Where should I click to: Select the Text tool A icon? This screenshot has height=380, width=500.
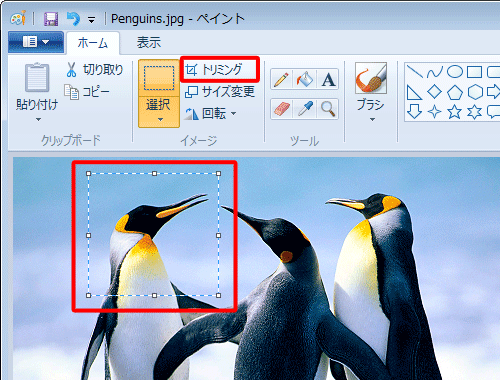328,79
